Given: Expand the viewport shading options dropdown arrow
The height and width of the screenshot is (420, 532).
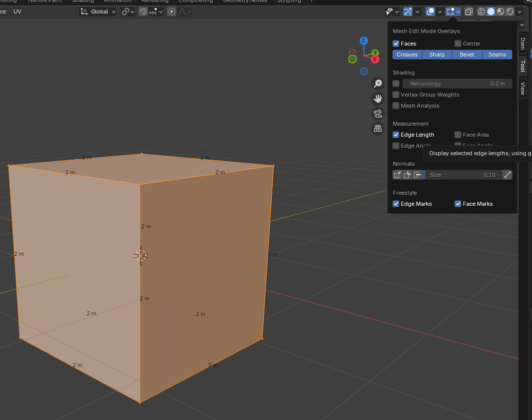Looking at the screenshot, I should (521, 12).
